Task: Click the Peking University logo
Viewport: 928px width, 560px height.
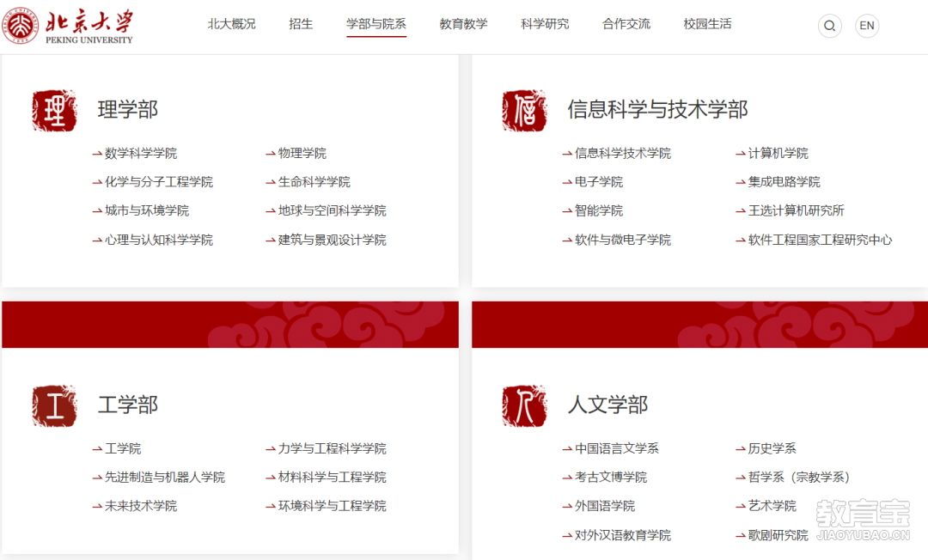Action: point(68,26)
